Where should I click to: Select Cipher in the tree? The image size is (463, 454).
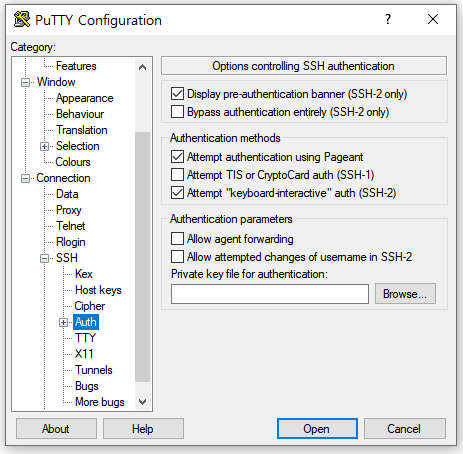(90, 306)
